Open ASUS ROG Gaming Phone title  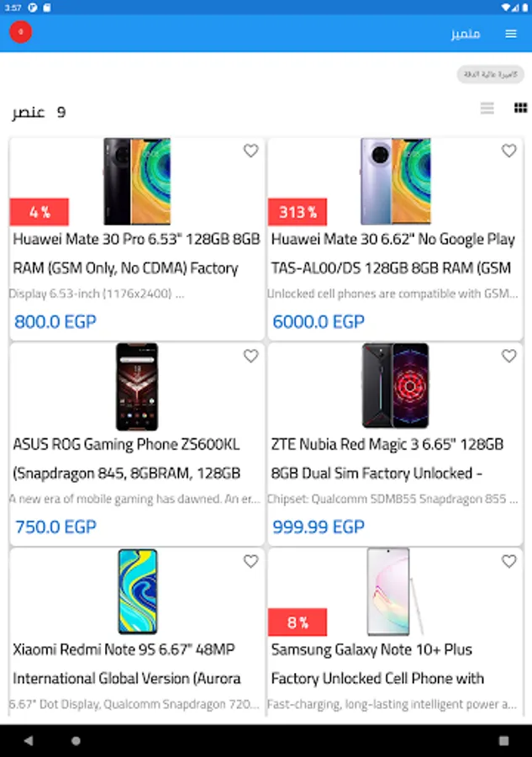[126, 458]
